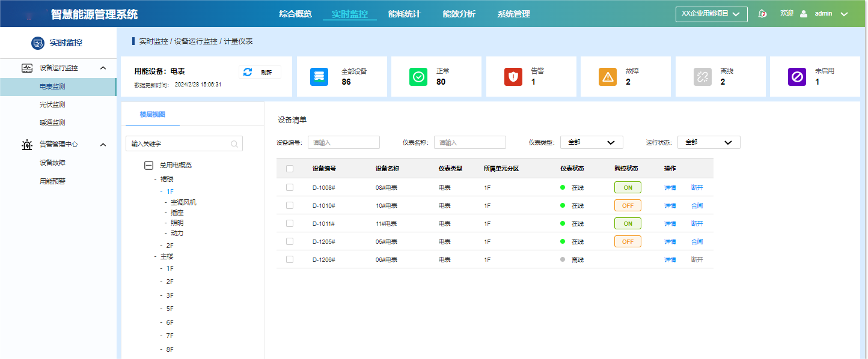Image resolution: width=868 pixels, height=359 pixels.
Task: Select 插座 in the floor tree
Action: point(177,213)
